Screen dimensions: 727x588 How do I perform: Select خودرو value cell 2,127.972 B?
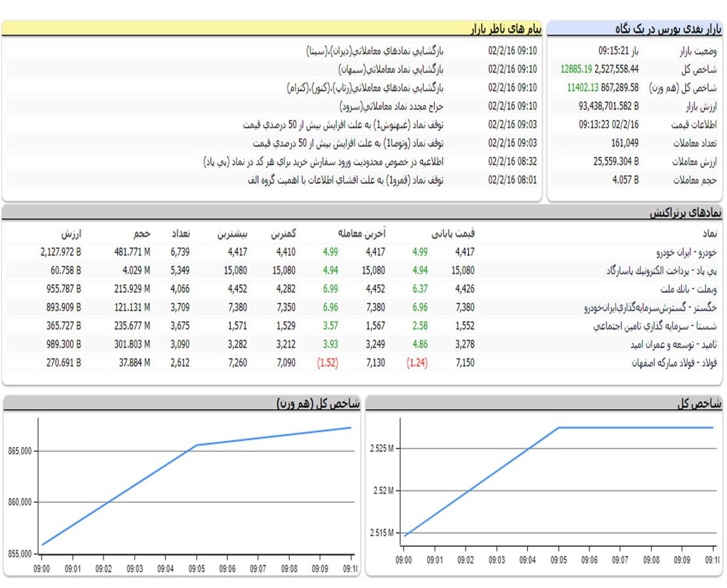pos(61,252)
